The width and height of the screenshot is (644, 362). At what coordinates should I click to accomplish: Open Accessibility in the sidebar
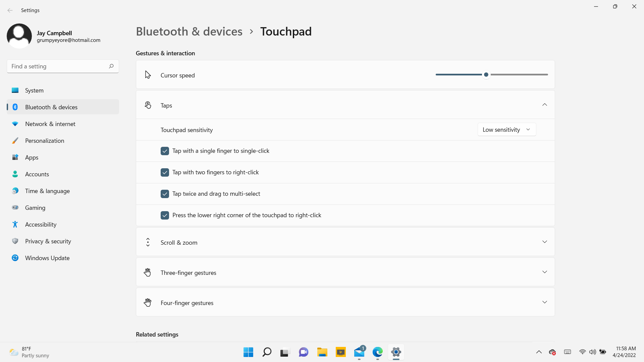pos(41,225)
